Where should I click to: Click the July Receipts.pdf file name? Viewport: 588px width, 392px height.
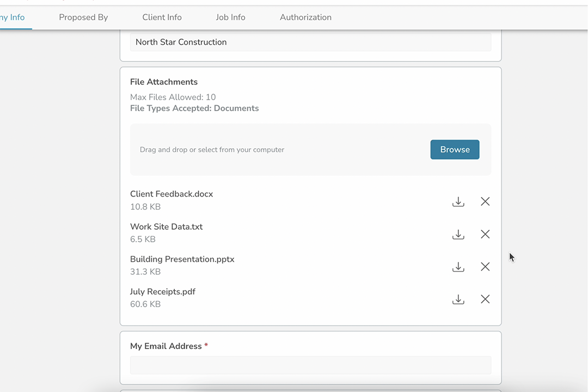(x=162, y=291)
